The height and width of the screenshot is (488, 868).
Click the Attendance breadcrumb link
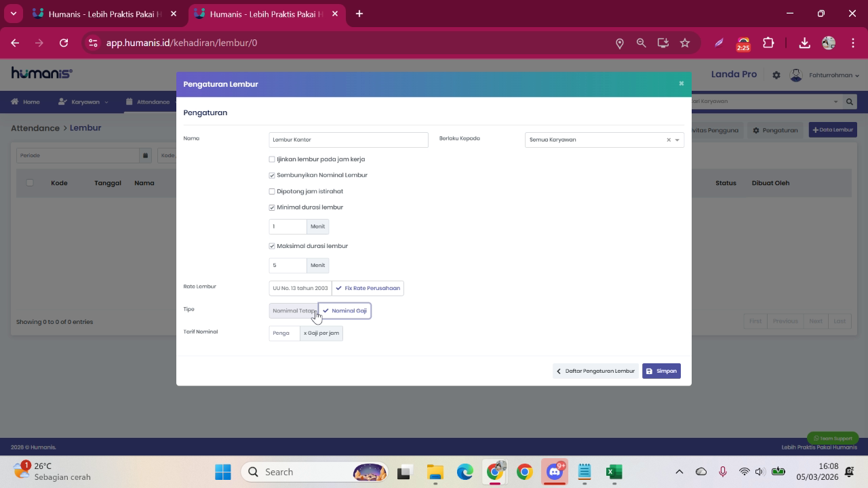tap(35, 127)
